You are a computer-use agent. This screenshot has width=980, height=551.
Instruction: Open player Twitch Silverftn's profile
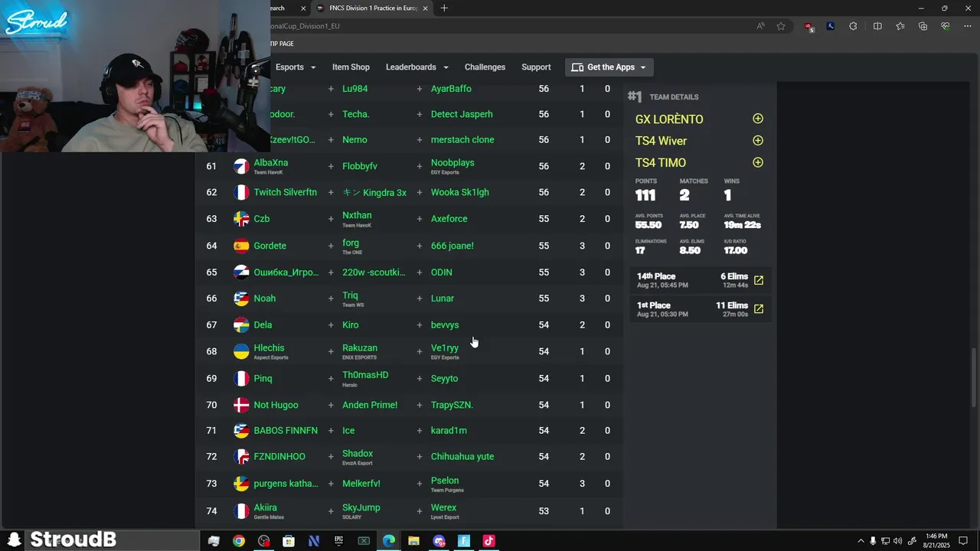pos(285,192)
